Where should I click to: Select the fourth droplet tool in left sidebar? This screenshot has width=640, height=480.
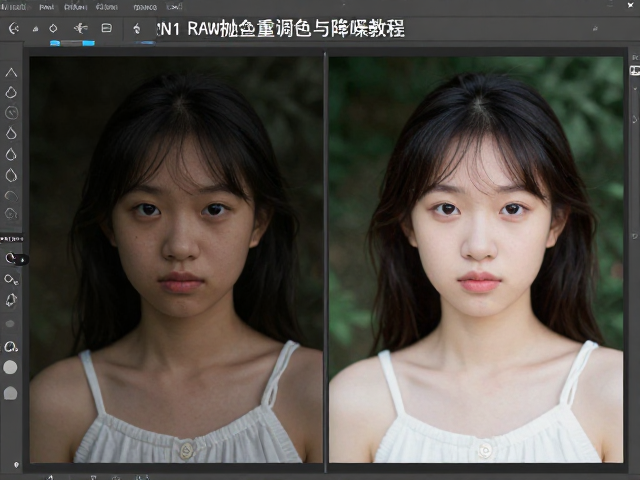point(11,175)
